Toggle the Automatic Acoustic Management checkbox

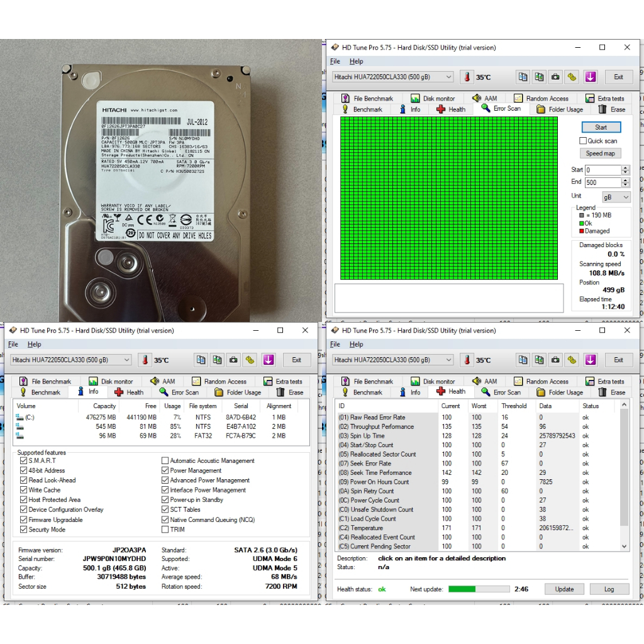coord(165,461)
